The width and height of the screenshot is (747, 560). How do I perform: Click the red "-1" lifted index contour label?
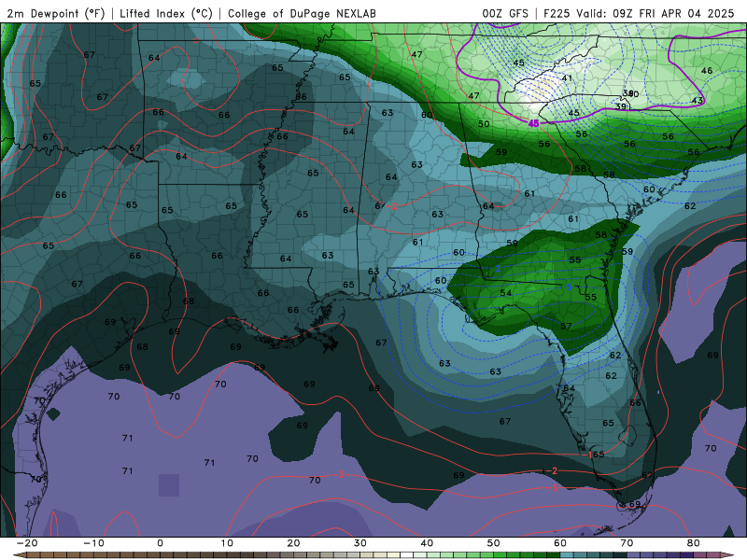pyautogui.click(x=586, y=455)
